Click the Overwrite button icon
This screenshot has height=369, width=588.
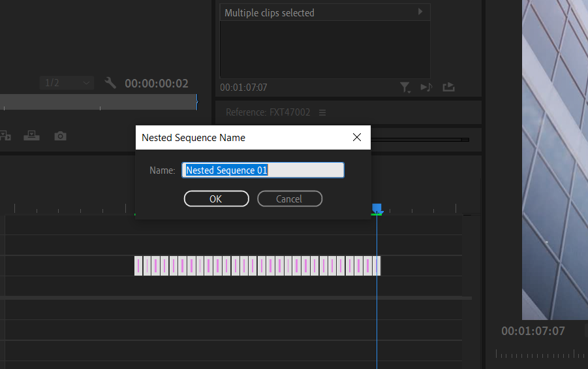pos(31,136)
